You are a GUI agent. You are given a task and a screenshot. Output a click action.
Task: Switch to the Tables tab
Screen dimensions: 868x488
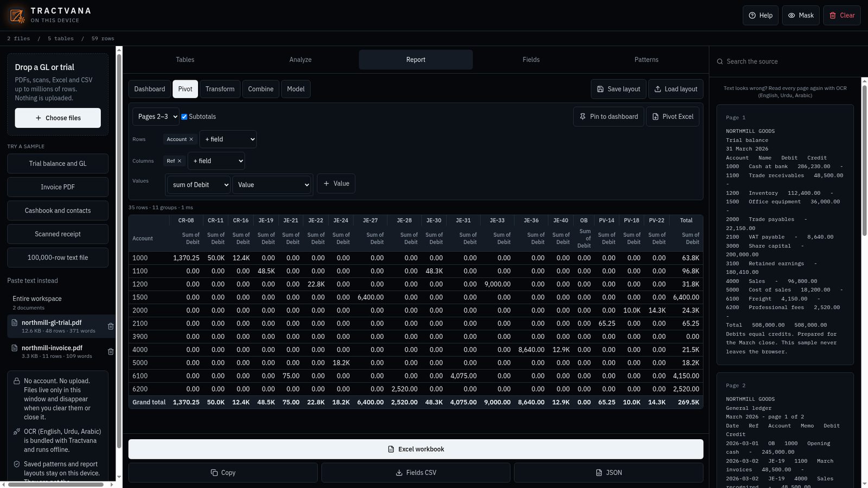(x=185, y=60)
